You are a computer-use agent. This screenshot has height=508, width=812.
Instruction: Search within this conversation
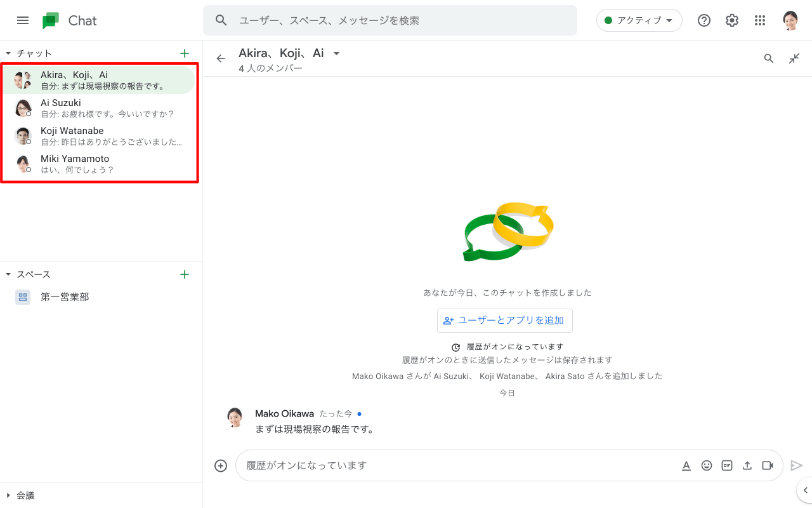(769, 58)
